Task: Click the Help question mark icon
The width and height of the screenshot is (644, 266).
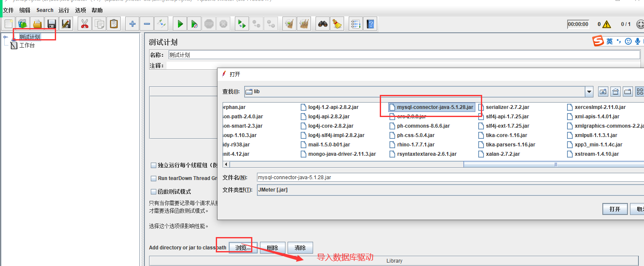Action: click(370, 24)
